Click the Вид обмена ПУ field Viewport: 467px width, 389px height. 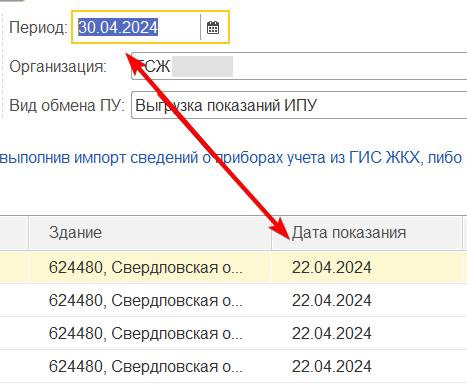[x=299, y=105]
